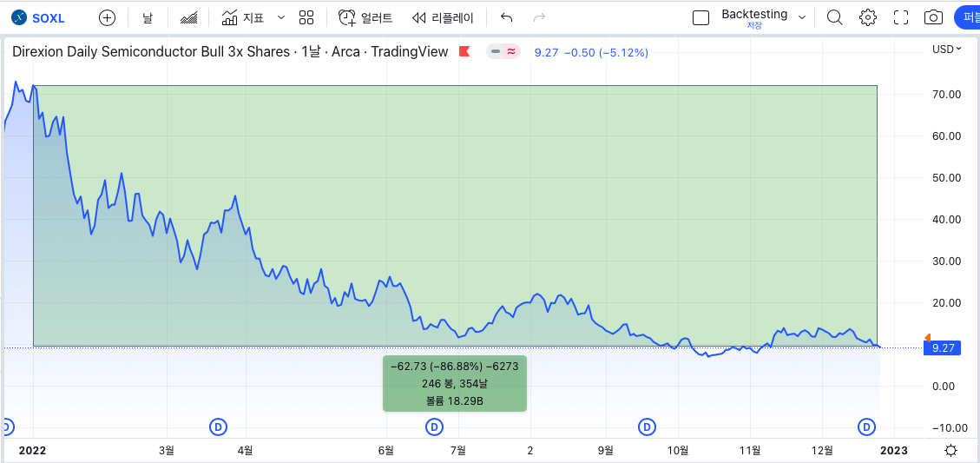Open the 지표 indicators dialog
The height and width of the screenshot is (463, 980).
(243, 17)
